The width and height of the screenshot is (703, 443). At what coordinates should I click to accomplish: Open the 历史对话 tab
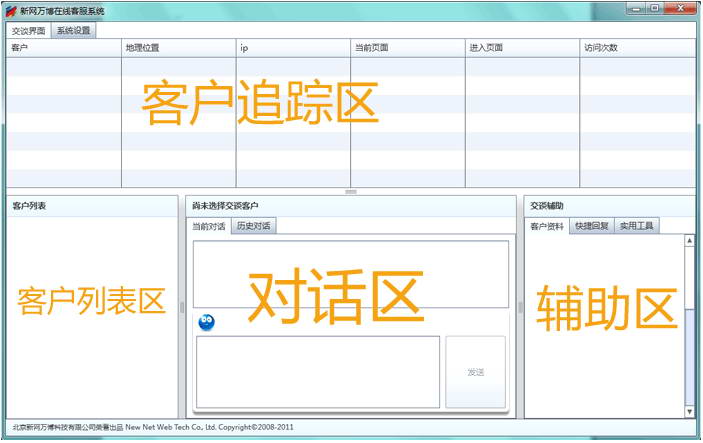[254, 226]
